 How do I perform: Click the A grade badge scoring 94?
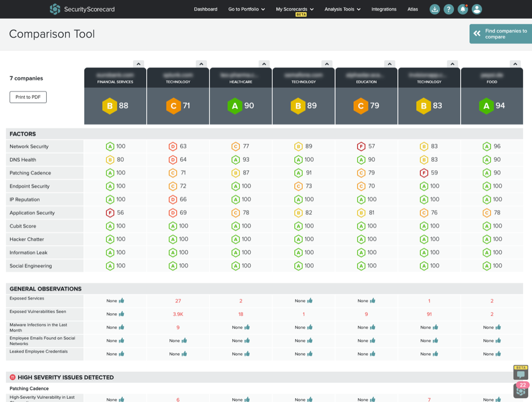pyautogui.click(x=486, y=106)
